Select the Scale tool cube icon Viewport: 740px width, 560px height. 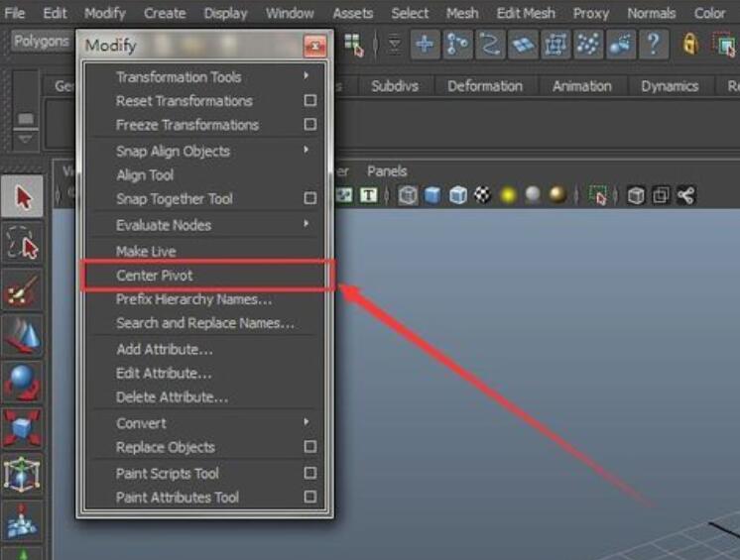pos(23,429)
